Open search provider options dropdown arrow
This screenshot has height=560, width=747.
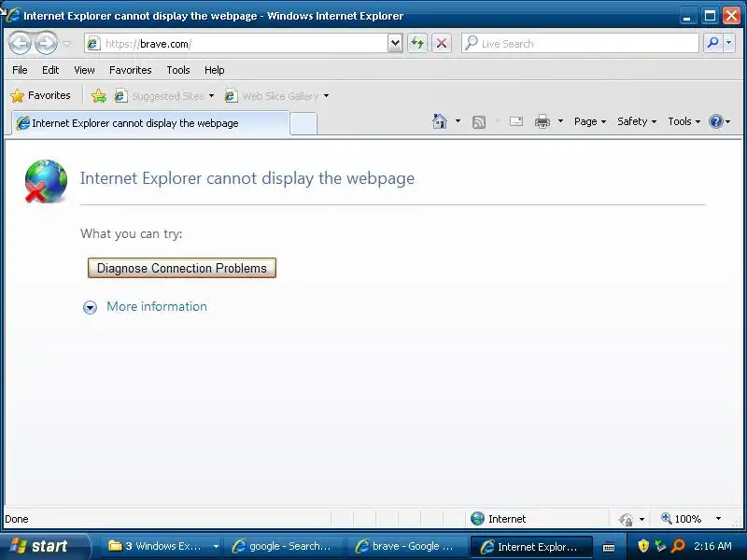pyautogui.click(x=729, y=43)
